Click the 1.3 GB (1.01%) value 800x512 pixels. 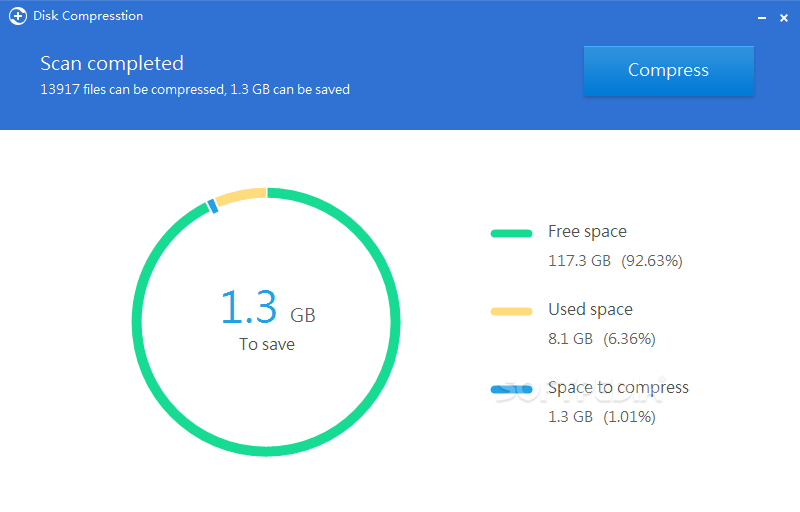pyautogui.click(x=602, y=417)
